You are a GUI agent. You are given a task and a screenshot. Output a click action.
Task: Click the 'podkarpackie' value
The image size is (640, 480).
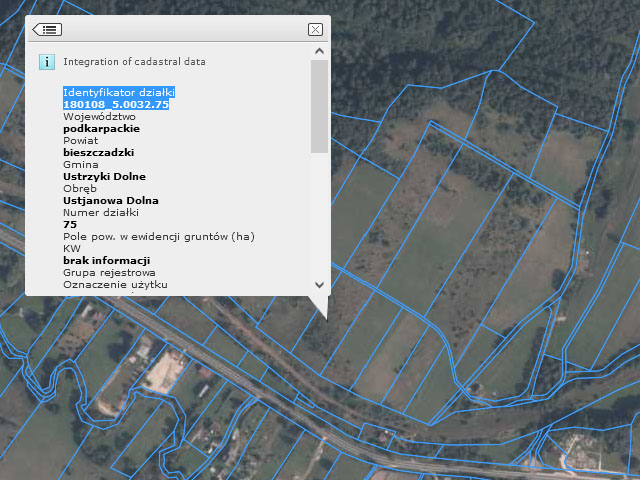(102, 129)
